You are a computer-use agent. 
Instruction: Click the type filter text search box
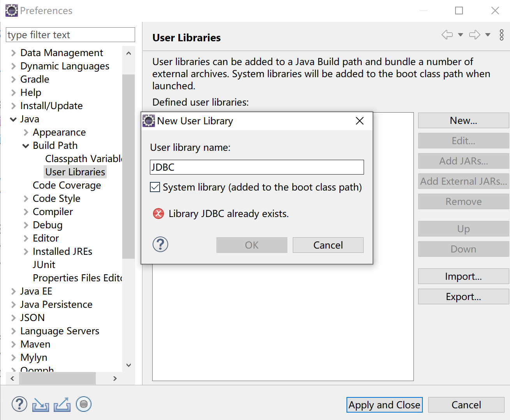(x=70, y=35)
